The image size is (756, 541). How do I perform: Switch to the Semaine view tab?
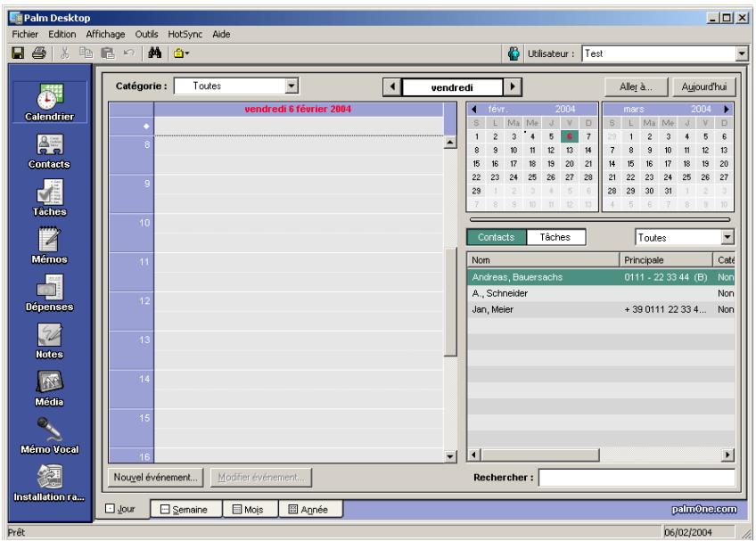point(186,509)
